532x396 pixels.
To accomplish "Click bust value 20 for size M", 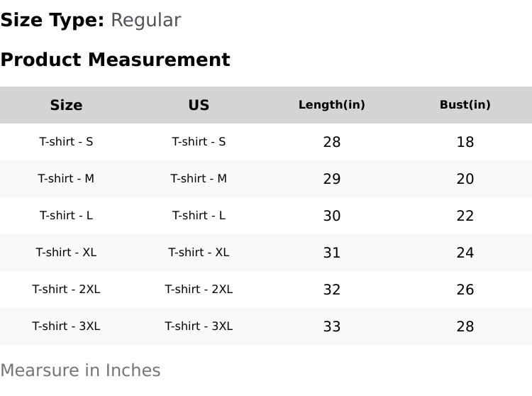I will pyautogui.click(x=465, y=179).
